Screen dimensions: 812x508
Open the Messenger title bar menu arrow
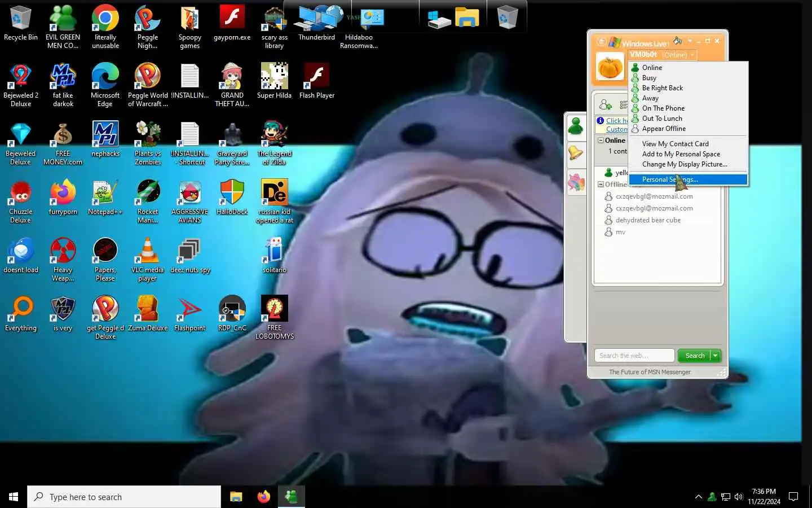690,41
